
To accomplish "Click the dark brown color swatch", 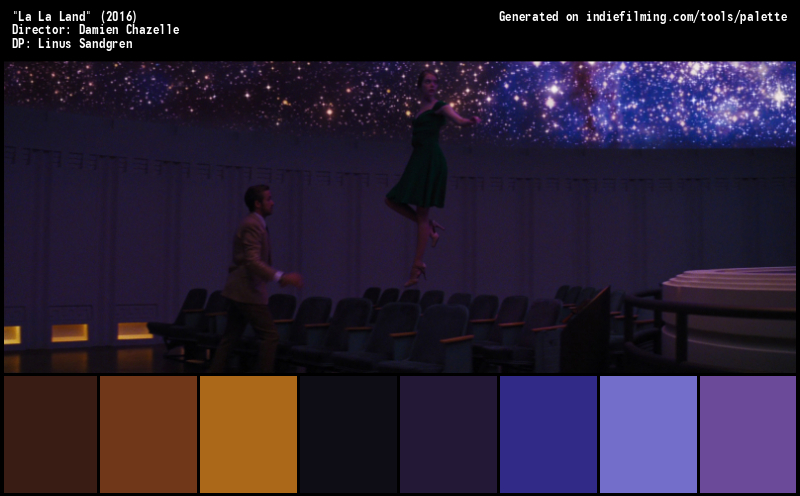I will pos(51,434).
